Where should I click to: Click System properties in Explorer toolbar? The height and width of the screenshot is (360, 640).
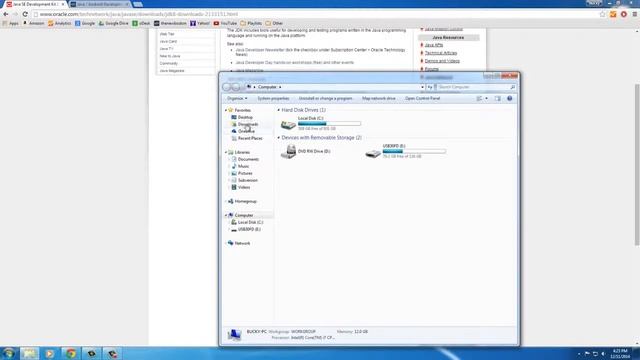tap(273, 98)
